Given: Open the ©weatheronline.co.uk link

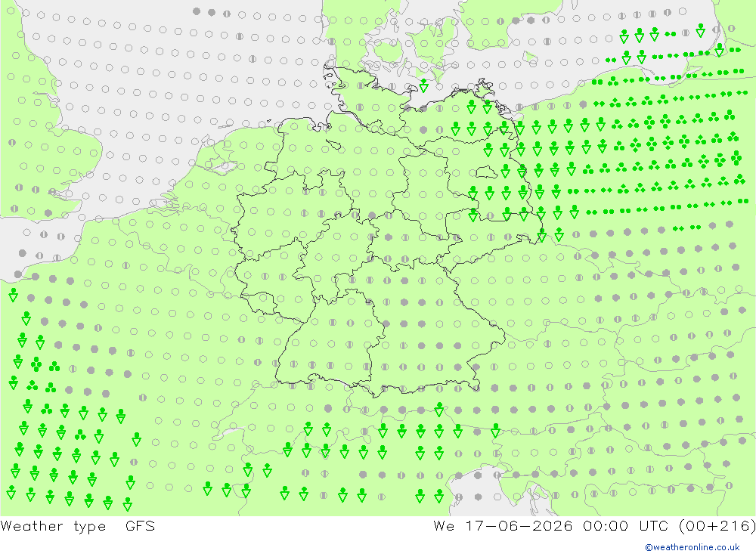Looking at the screenshot, I should [x=692, y=547].
